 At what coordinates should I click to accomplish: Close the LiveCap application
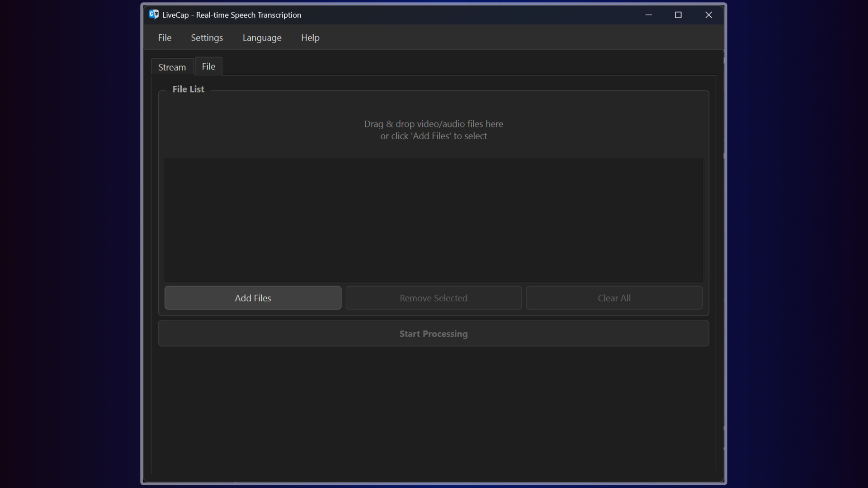(x=708, y=14)
